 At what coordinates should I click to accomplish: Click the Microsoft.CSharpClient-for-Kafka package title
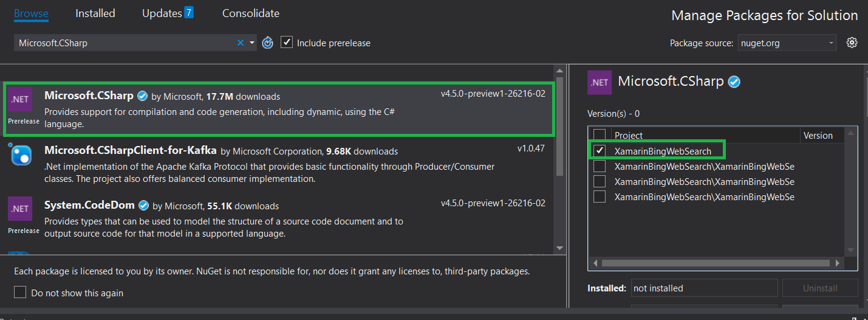click(x=131, y=150)
